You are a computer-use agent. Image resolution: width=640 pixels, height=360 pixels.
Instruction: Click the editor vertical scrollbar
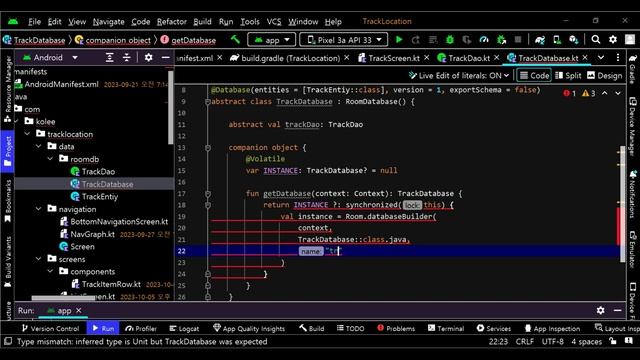pos(622,204)
